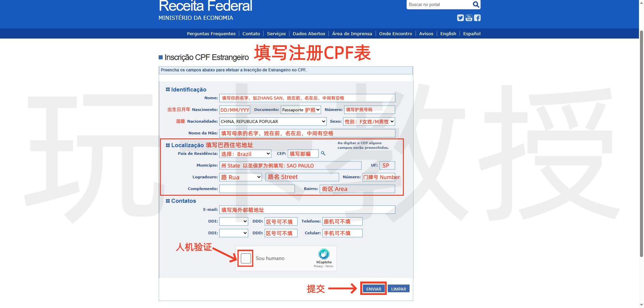This screenshot has width=644, height=308.
Task: Check the 'Sou humano' captcha box
Action: click(x=246, y=258)
